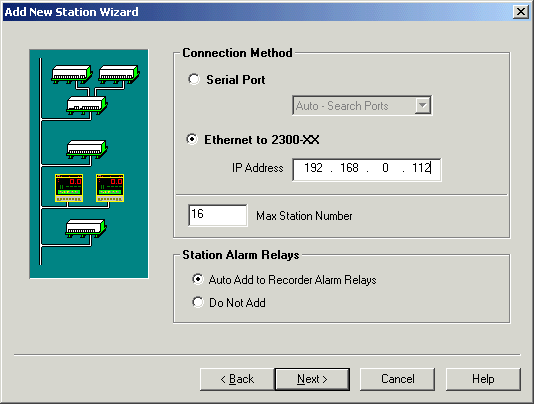Click the last IP octet 112

coord(422,168)
